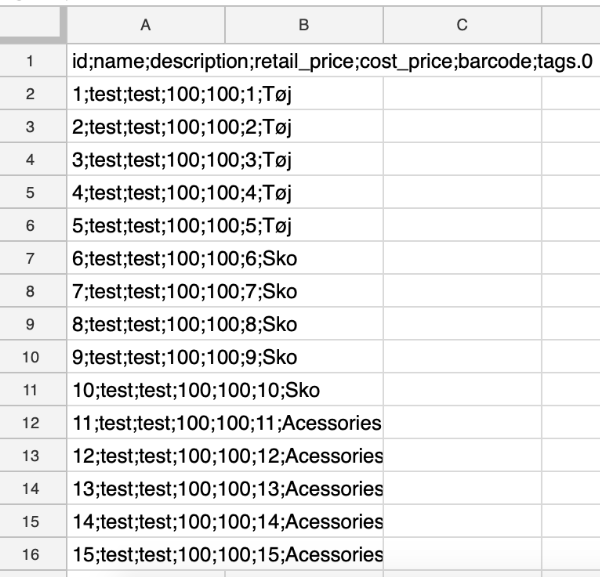Select the cell starting with 15;test;test

tap(145, 554)
